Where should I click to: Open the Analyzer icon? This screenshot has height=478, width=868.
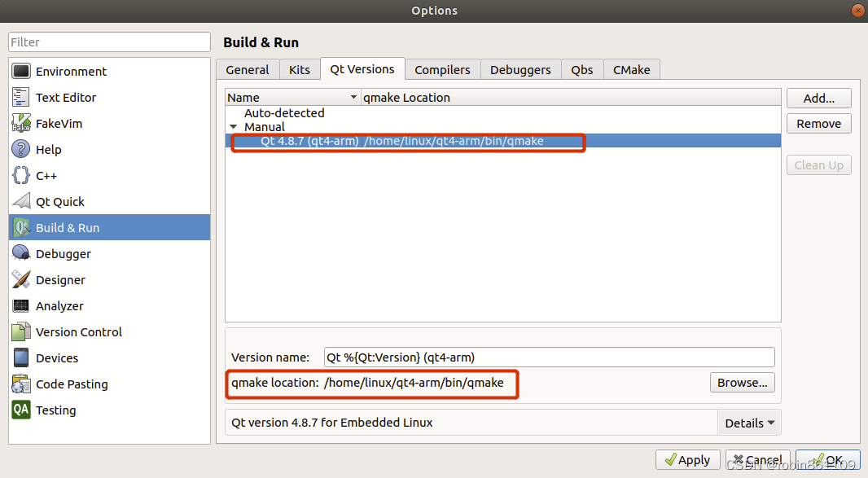(21, 305)
